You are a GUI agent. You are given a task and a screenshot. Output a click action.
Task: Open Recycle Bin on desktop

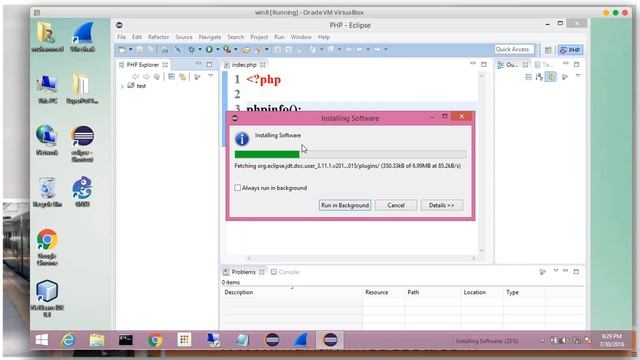pos(47,192)
